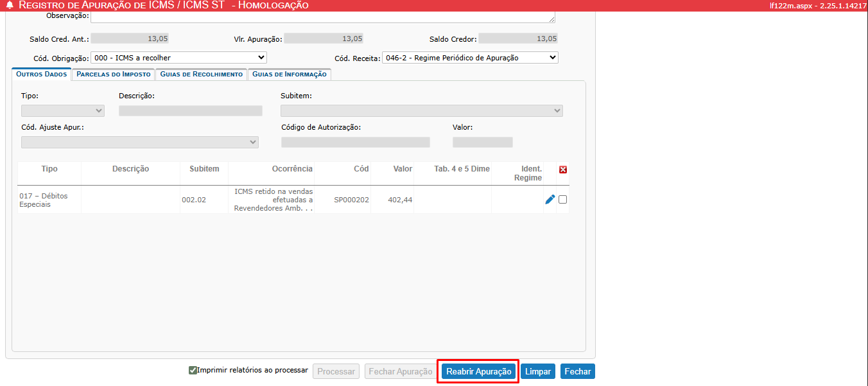Click the red delete X icon in table header
This screenshot has width=868, height=386.
coord(563,170)
